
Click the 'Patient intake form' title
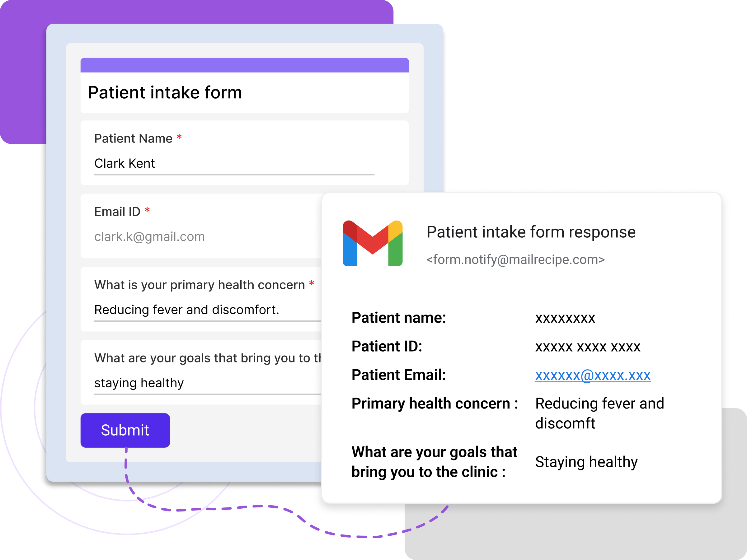point(165,92)
